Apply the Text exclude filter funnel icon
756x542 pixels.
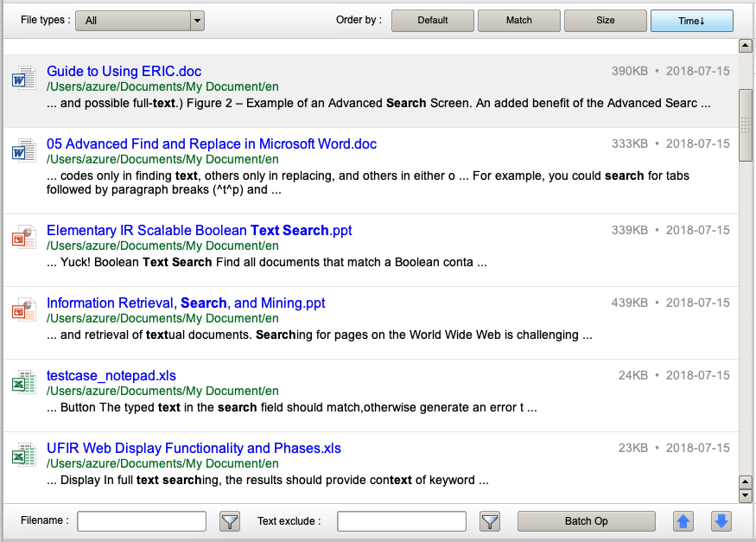[x=490, y=521]
